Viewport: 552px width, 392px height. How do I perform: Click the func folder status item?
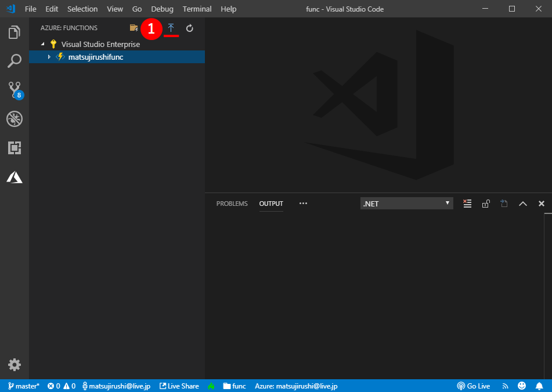[x=234, y=386]
